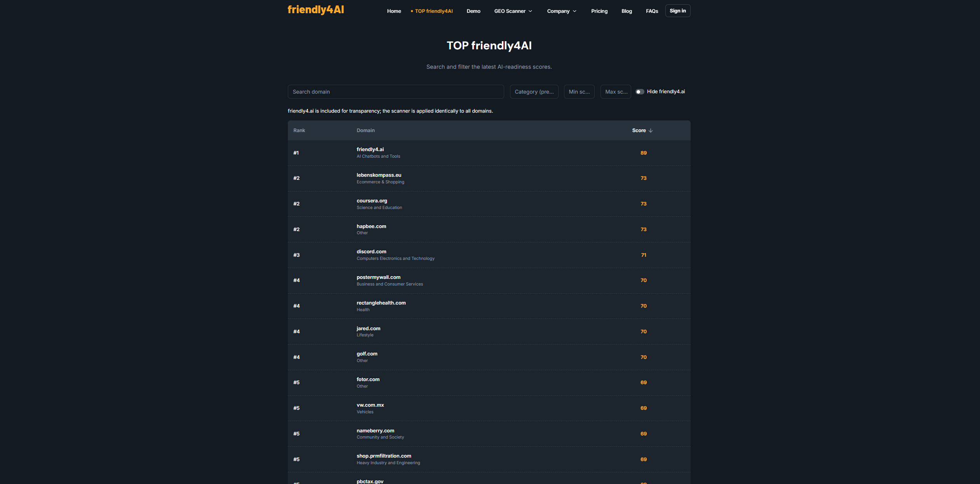Open the Category filter dropdown
Viewport: 980px width, 484px height.
click(x=534, y=92)
